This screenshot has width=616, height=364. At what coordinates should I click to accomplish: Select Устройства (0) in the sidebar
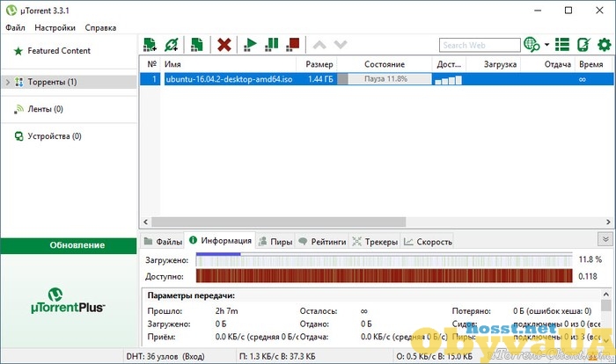point(55,136)
